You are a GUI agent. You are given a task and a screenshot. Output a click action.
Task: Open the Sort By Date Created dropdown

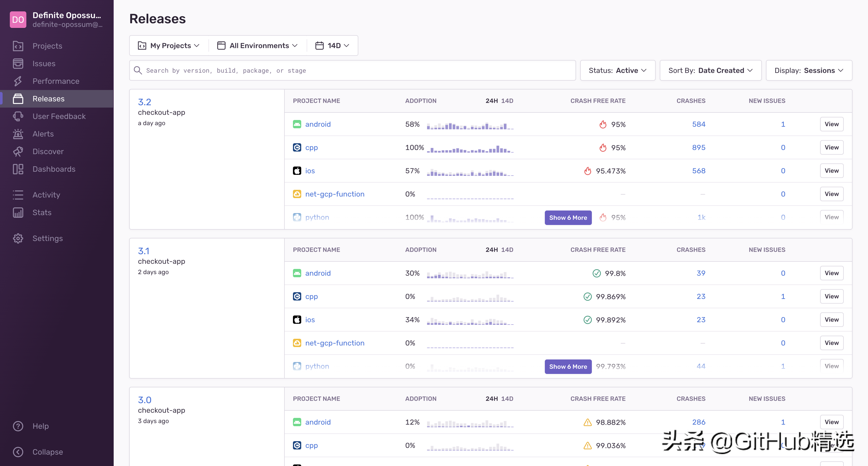coord(710,71)
